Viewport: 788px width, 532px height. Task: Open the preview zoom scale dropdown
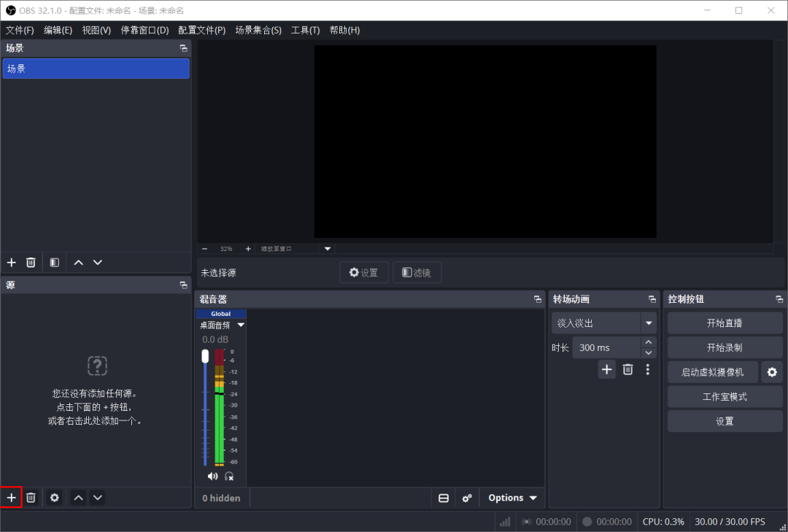click(328, 249)
